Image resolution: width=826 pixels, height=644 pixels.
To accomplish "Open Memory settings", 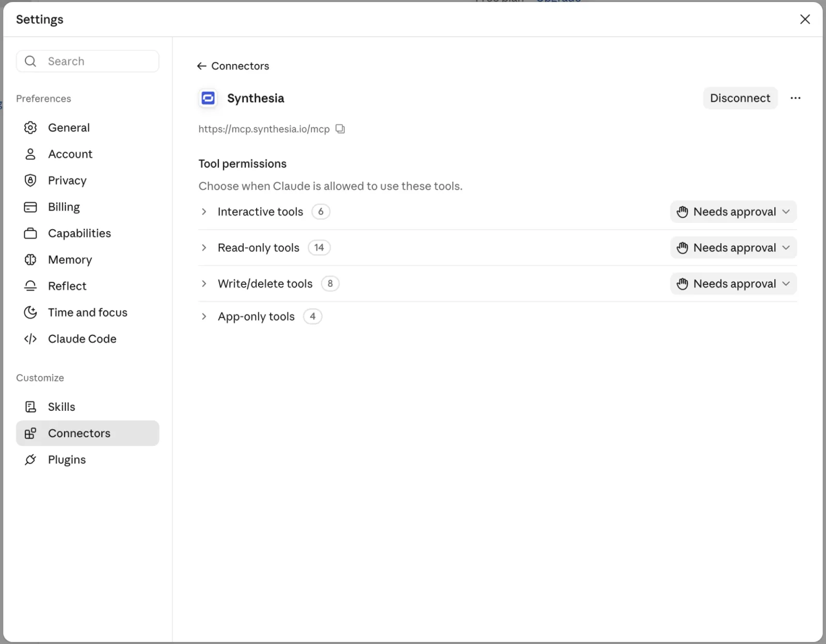I will 88,260.
